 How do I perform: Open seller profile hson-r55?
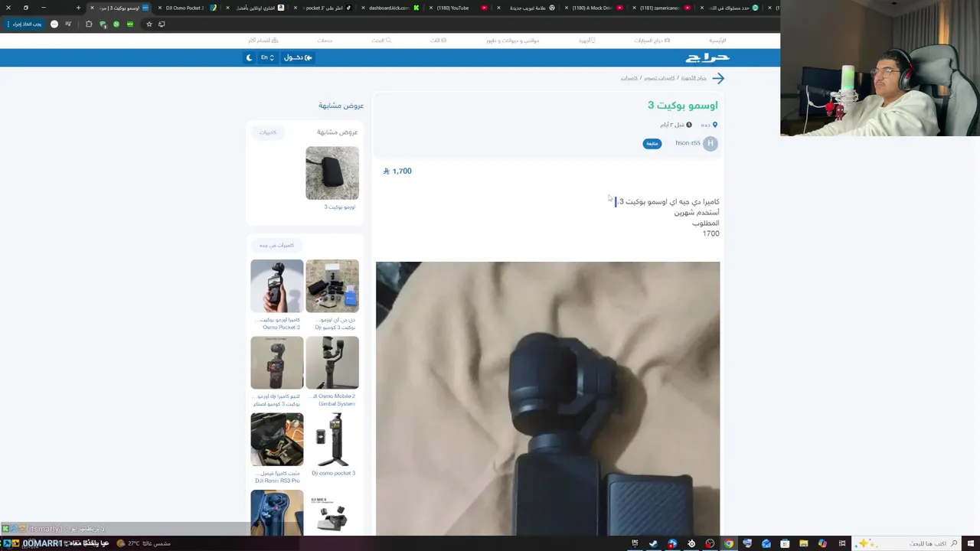click(x=688, y=143)
